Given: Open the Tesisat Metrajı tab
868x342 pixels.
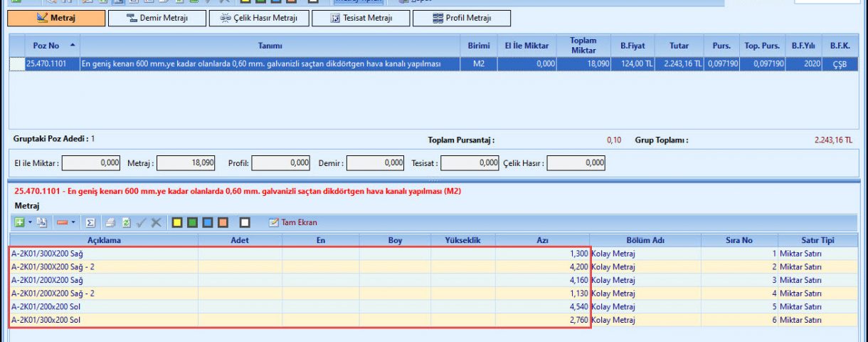Looking at the screenshot, I should 361,18.
